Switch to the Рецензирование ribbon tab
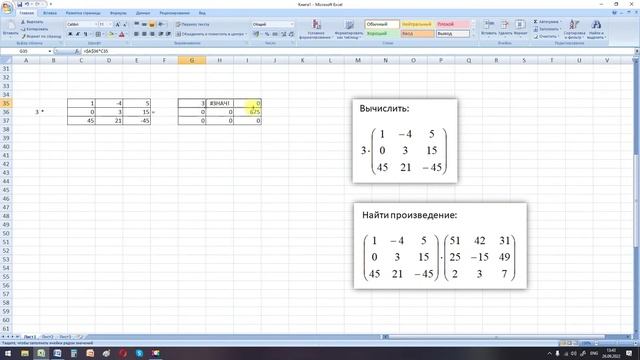Image resolution: width=640 pixels, height=360 pixels. pyautogui.click(x=175, y=13)
